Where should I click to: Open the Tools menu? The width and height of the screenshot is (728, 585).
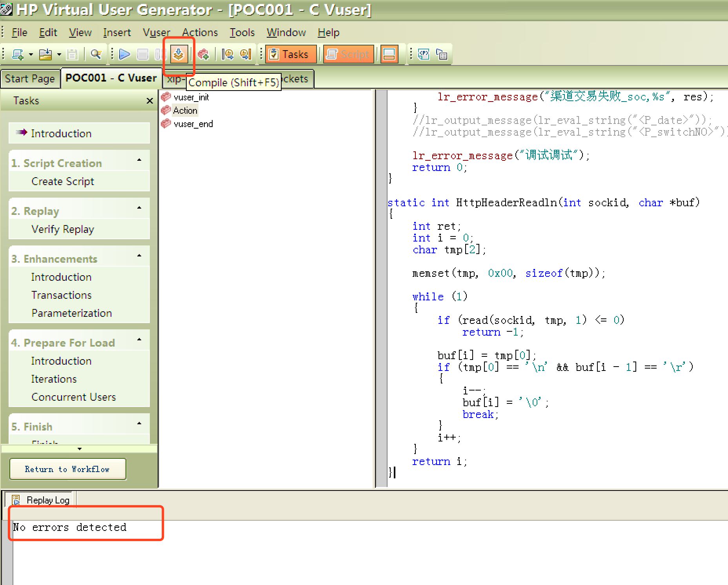coord(242,33)
